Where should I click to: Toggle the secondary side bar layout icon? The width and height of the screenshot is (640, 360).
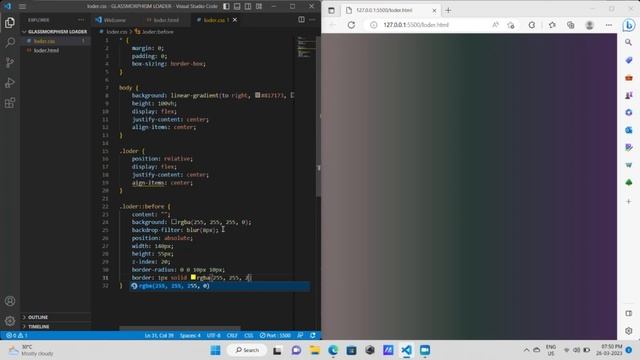point(248,7)
